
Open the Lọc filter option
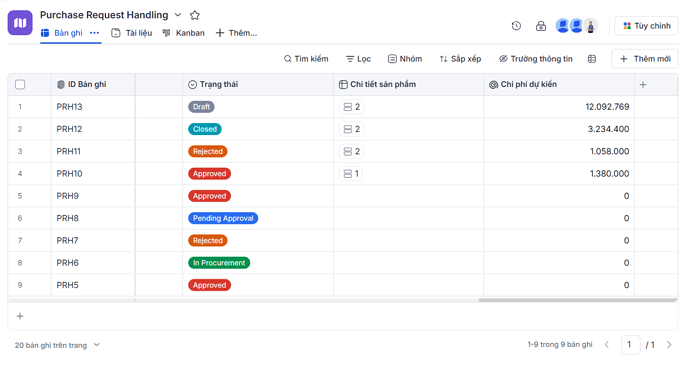(358, 59)
